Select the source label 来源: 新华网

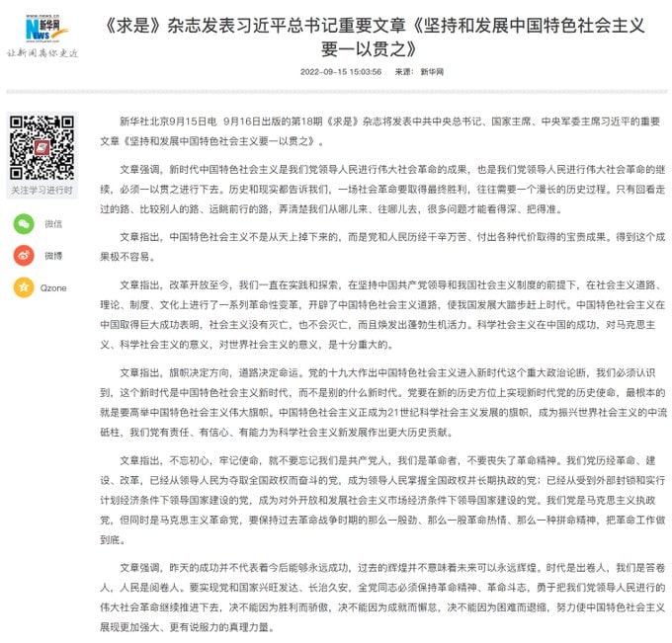419,71
